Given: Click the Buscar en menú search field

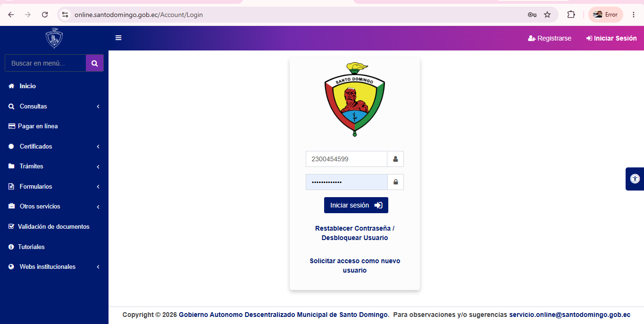Looking at the screenshot, I should point(45,63).
